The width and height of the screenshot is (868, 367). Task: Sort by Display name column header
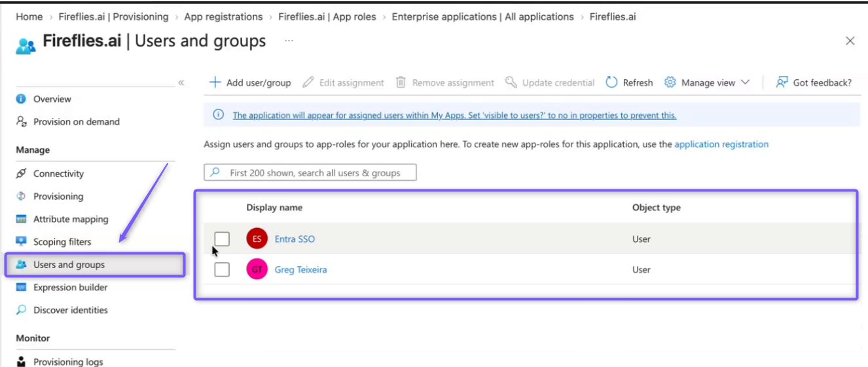coord(274,207)
